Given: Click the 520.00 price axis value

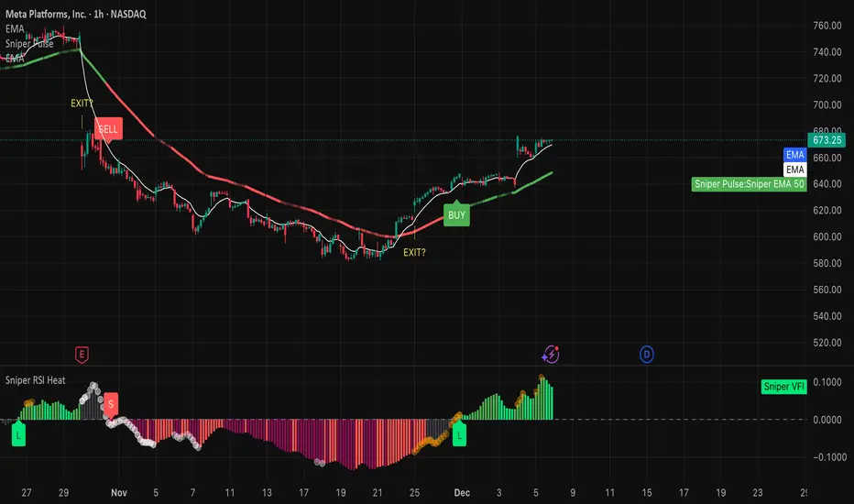Looking at the screenshot, I should click(827, 343).
